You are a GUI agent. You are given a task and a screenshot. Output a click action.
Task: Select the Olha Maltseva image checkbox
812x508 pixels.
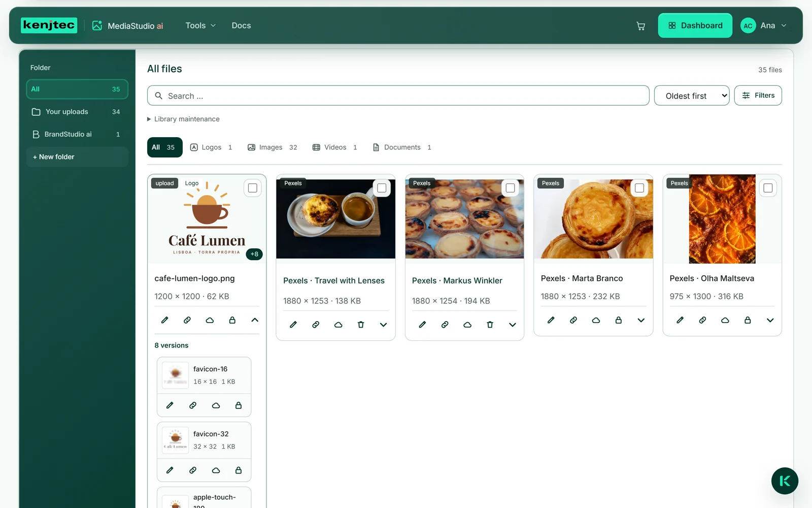tap(768, 188)
